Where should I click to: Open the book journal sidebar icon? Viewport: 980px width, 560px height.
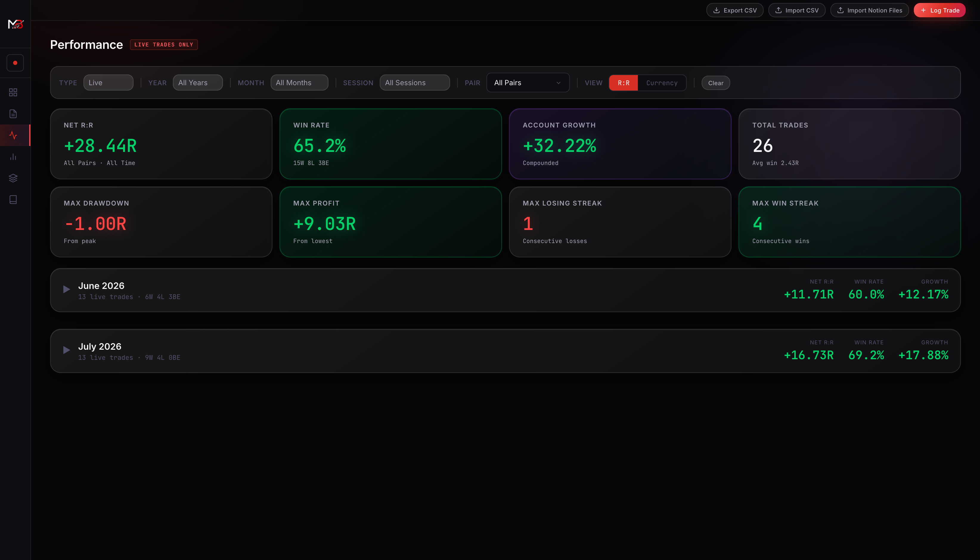point(13,200)
